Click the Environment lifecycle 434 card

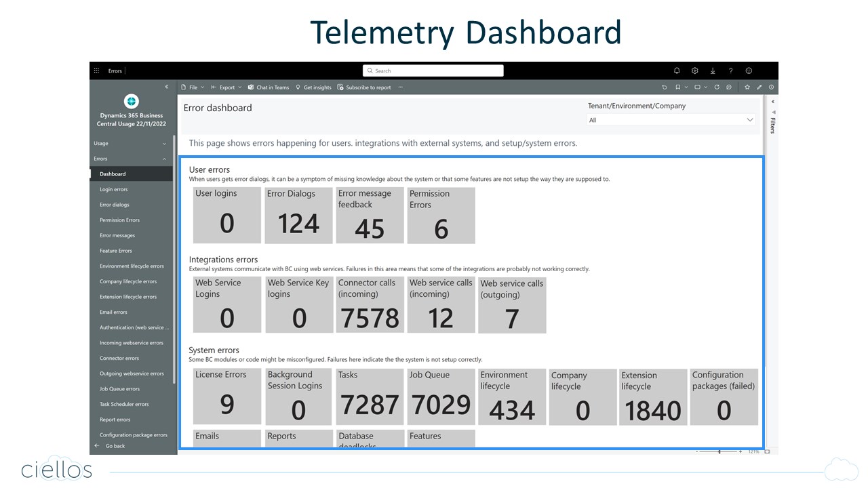click(512, 397)
